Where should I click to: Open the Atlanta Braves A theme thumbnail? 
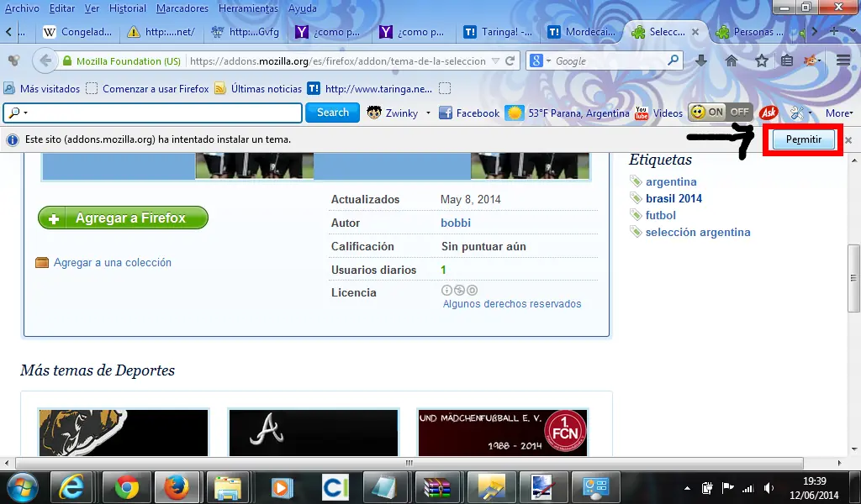coord(313,433)
